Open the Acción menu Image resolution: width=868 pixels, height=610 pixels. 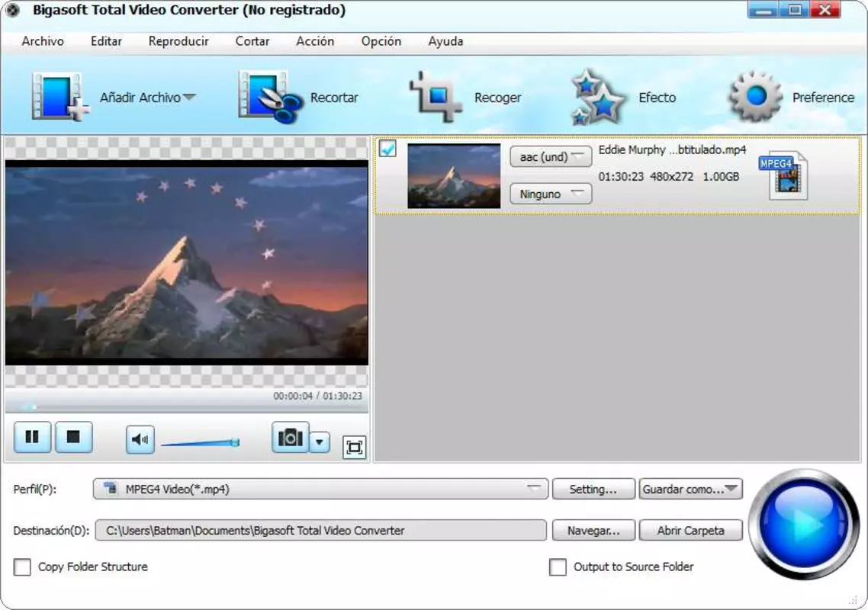click(315, 41)
